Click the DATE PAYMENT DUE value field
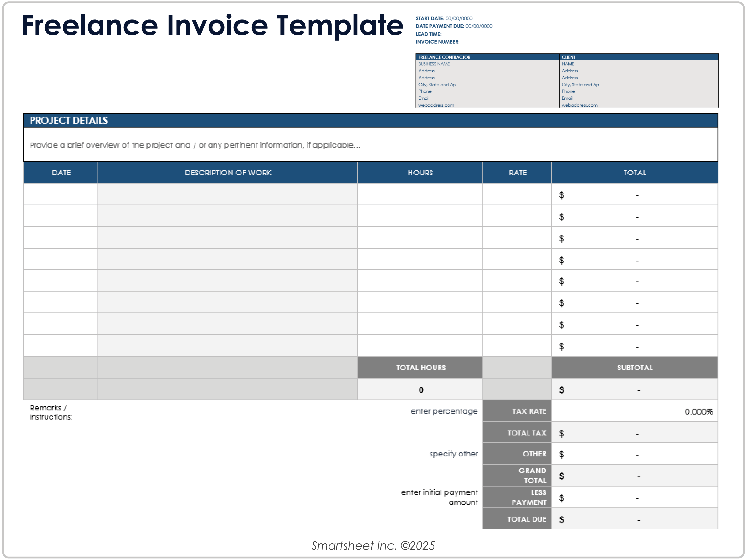Screen dimensions: 747x560 [478, 26]
